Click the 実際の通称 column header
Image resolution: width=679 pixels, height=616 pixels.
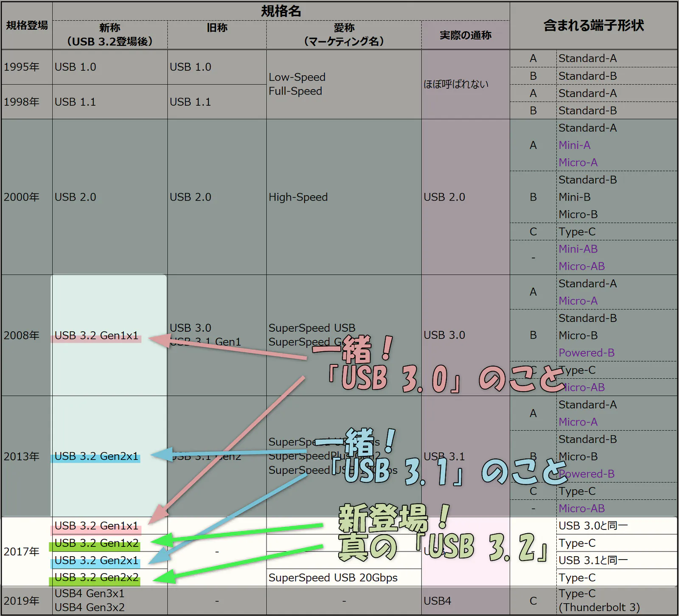pyautogui.click(x=465, y=35)
